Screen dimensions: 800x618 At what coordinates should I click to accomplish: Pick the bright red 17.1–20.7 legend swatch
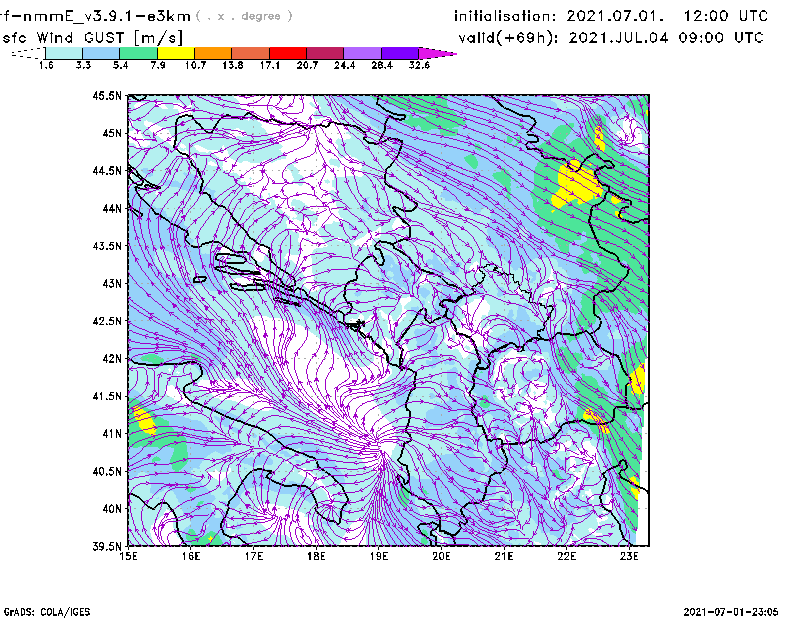tap(288, 53)
